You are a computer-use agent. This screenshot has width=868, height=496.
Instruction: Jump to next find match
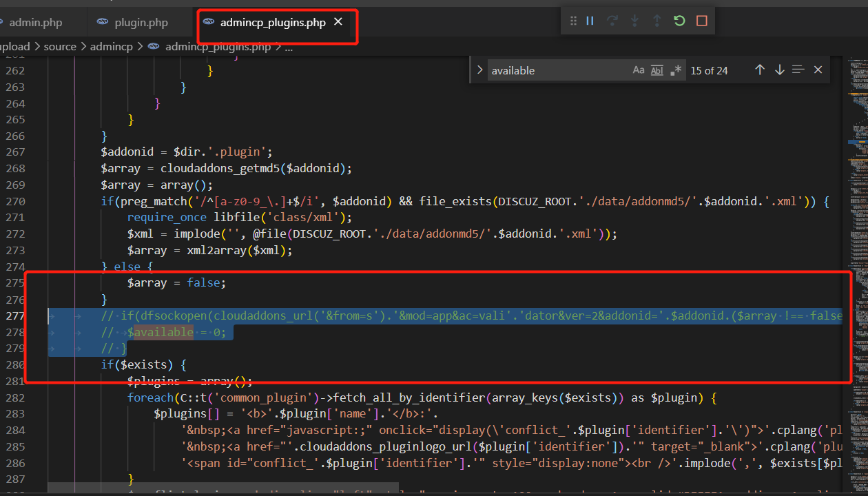click(779, 70)
